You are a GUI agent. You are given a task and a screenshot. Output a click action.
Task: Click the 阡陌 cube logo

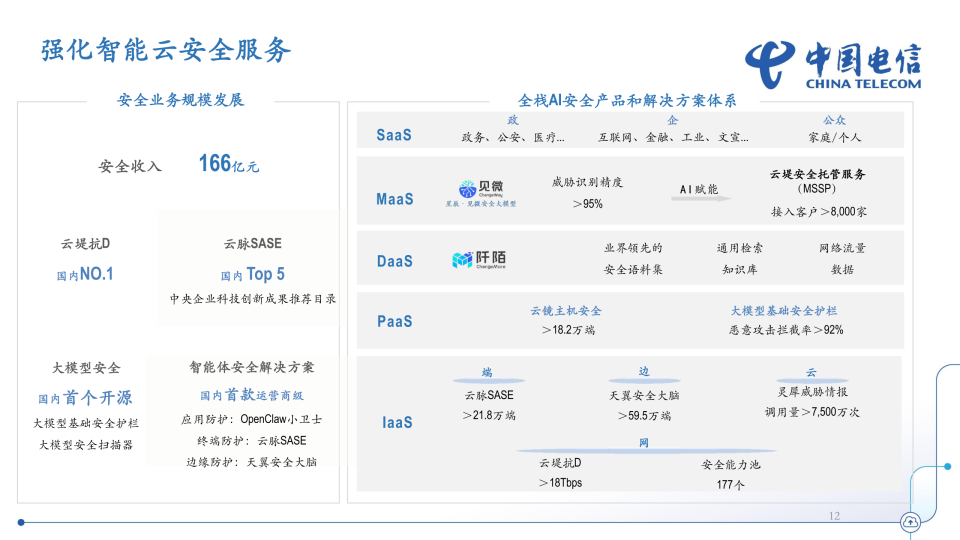coord(479,260)
